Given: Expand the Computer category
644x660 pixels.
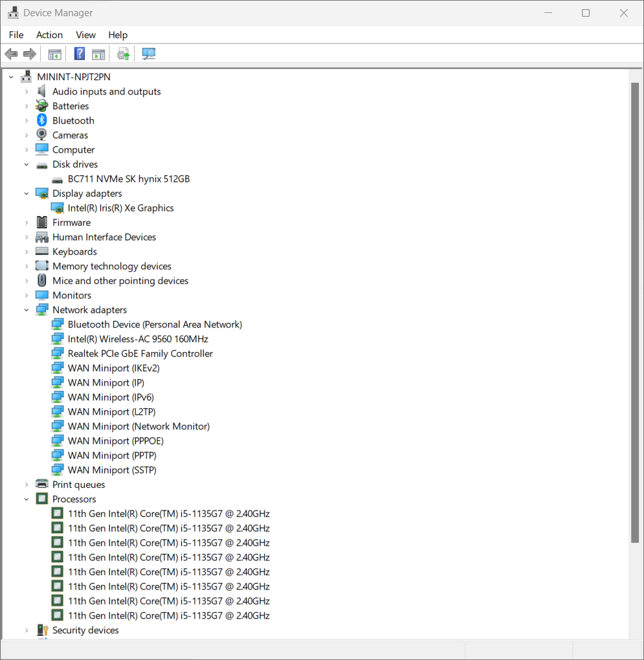Looking at the screenshot, I should click(27, 149).
